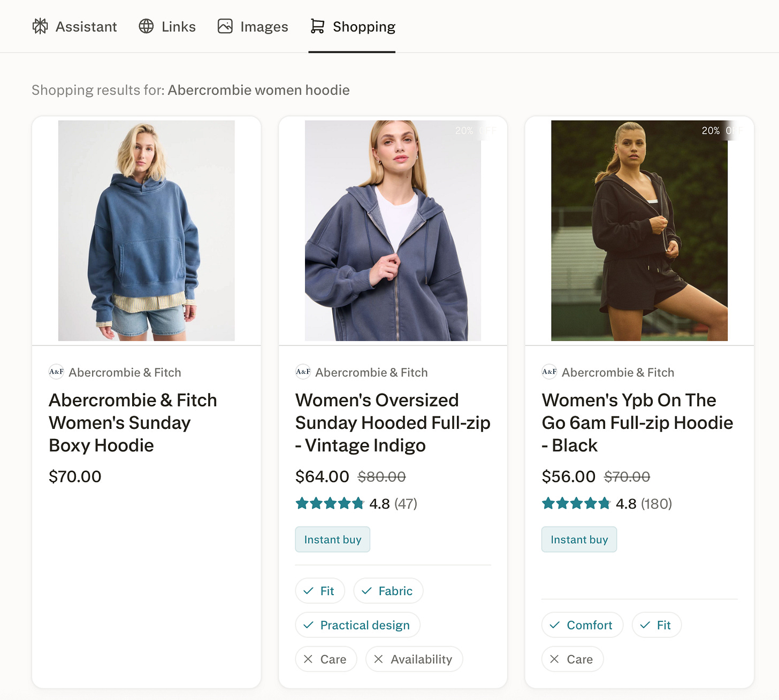Select Care tag on Ypb Black card

(572, 659)
